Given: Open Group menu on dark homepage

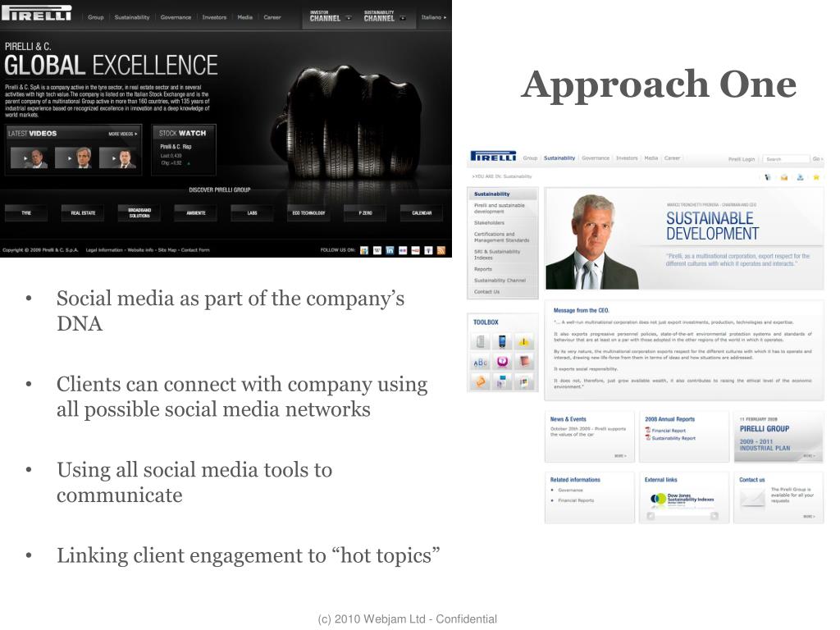Looking at the screenshot, I should click(96, 17).
